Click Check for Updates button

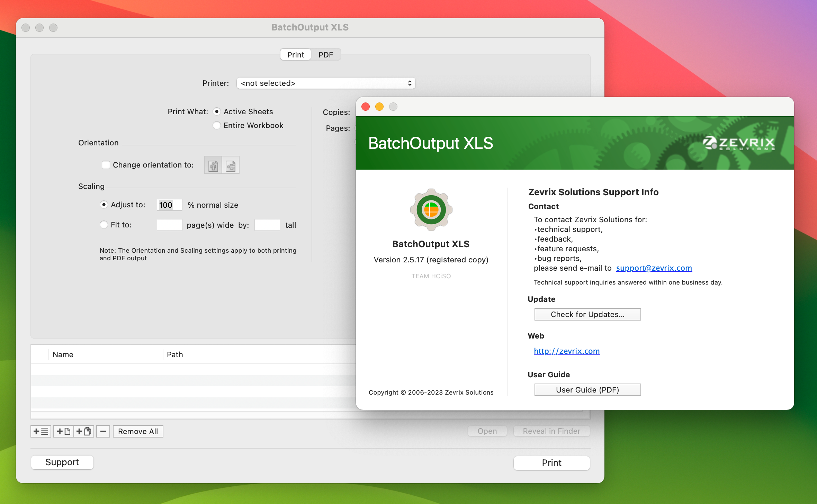pyautogui.click(x=586, y=314)
